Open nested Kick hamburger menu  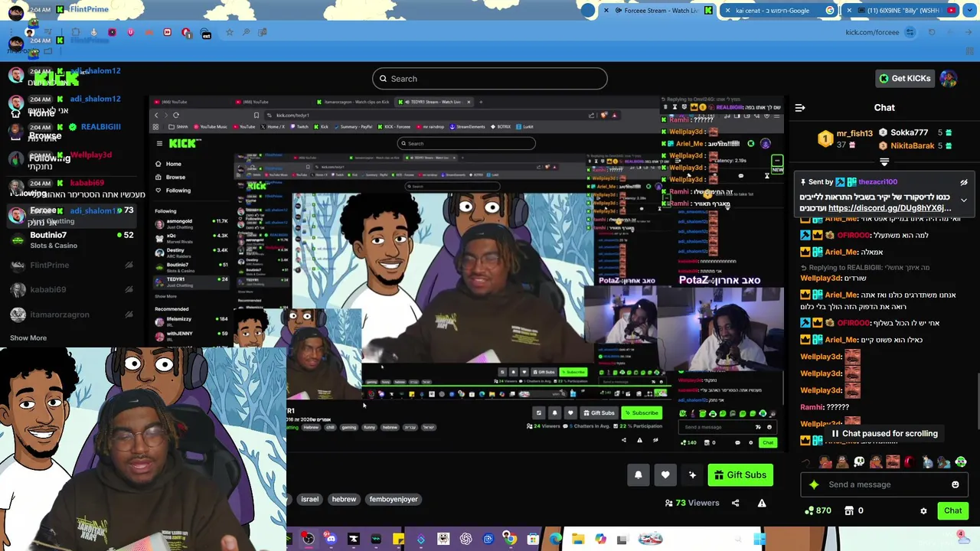click(159, 144)
